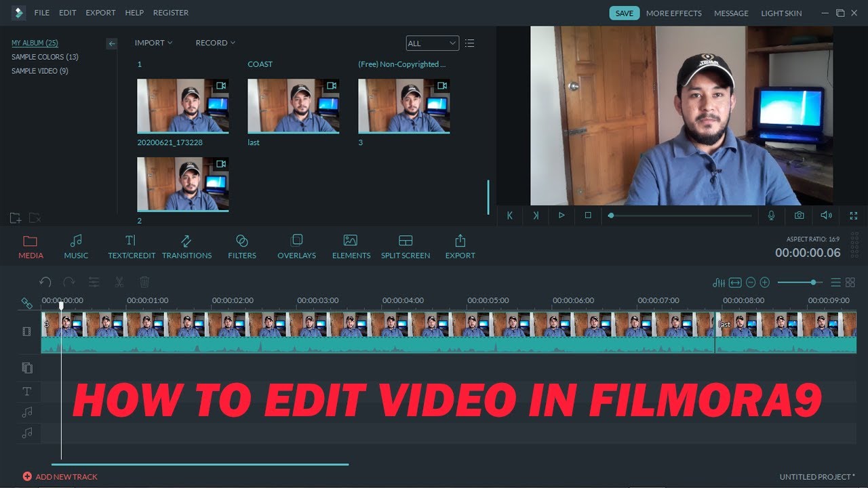Play the preview video
The image size is (868, 488).
(561, 216)
